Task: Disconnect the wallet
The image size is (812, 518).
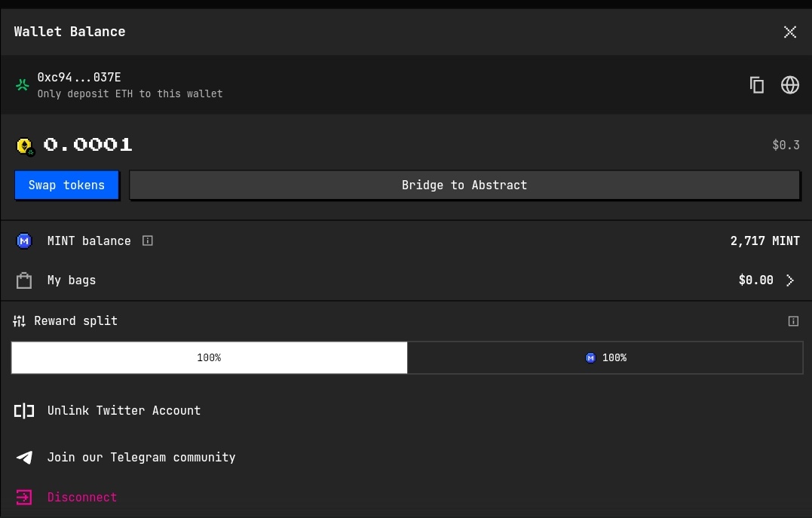Action: [82, 498]
